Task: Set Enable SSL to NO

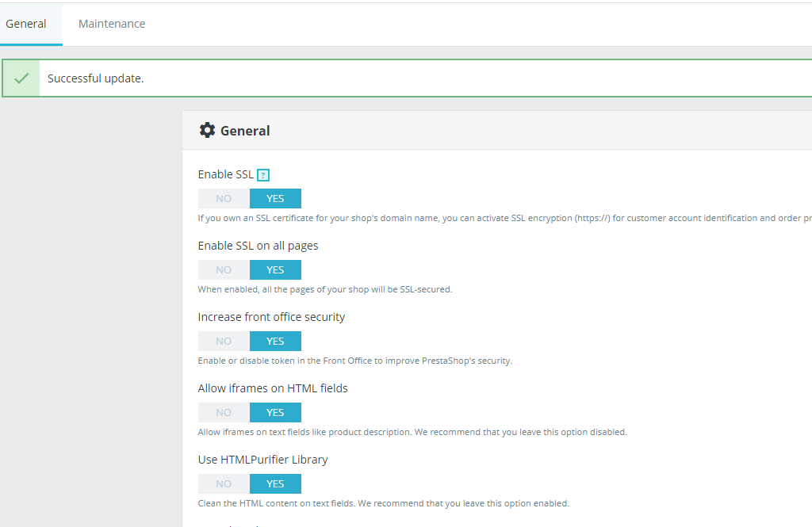Action: (224, 198)
